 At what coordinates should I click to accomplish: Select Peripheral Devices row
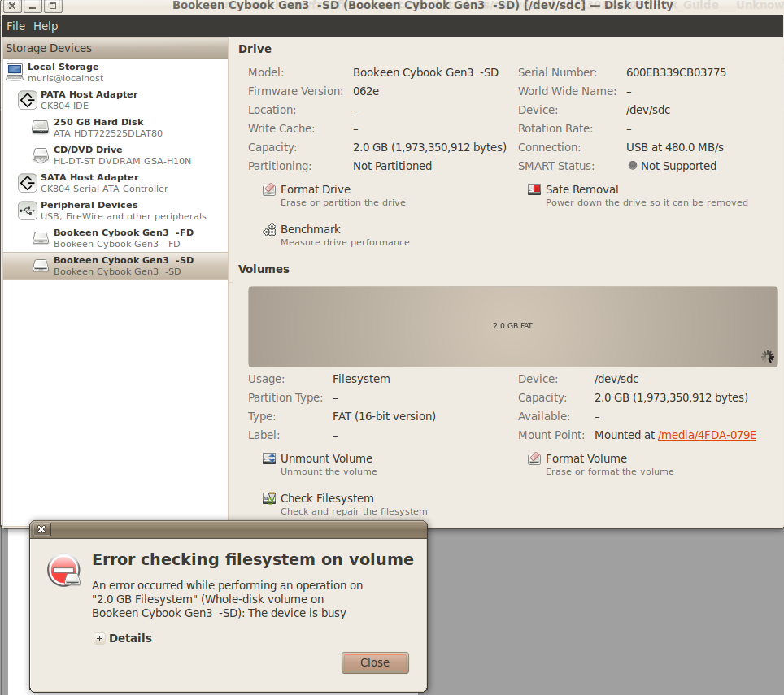[x=115, y=211]
